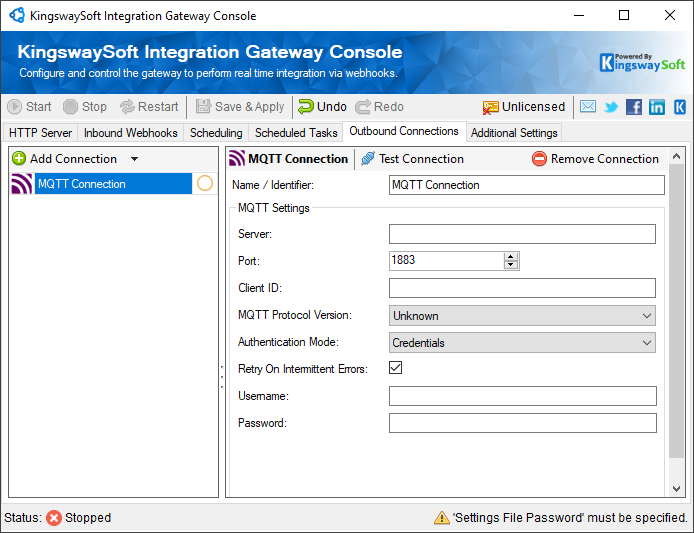Image resolution: width=694 pixels, height=533 pixels.
Task: Click the Password input field
Action: pyautogui.click(x=523, y=423)
